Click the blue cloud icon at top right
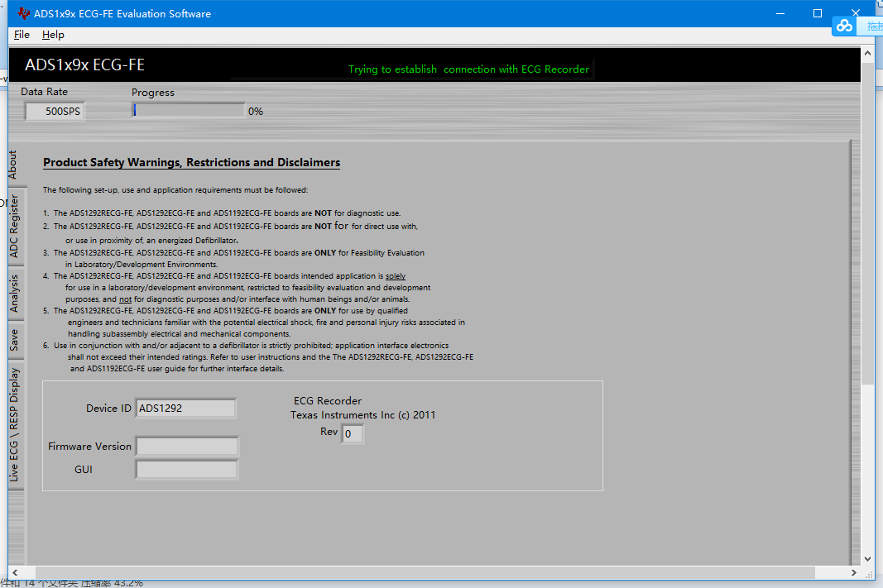Image resolution: width=883 pixels, height=588 pixels. tap(844, 26)
